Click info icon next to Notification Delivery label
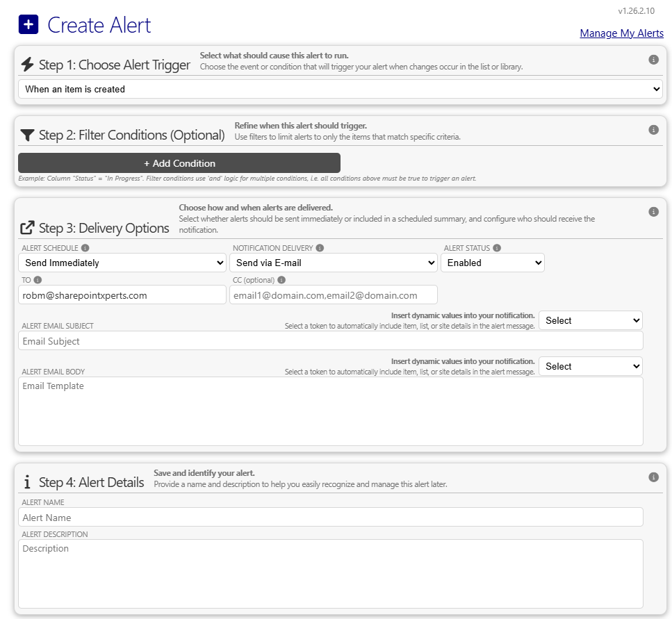This screenshot has width=672, height=619. click(319, 248)
